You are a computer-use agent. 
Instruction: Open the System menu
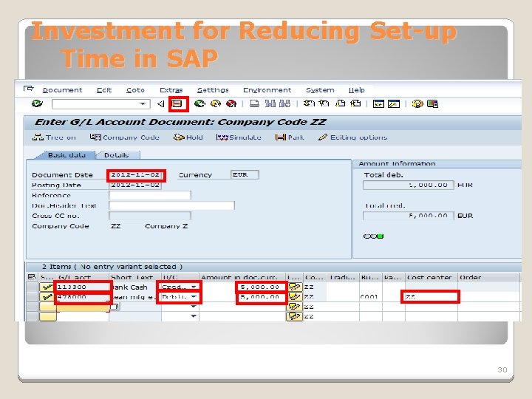(320, 90)
